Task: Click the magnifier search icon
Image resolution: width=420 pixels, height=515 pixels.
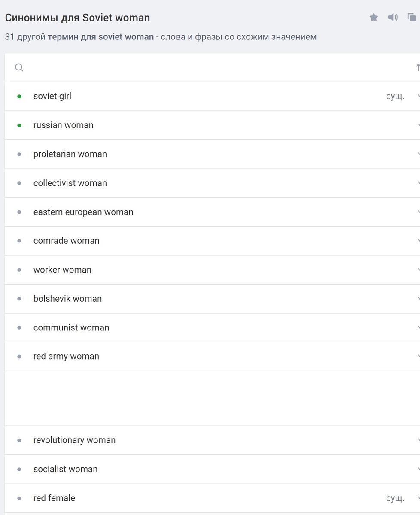Action: point(19,67)
